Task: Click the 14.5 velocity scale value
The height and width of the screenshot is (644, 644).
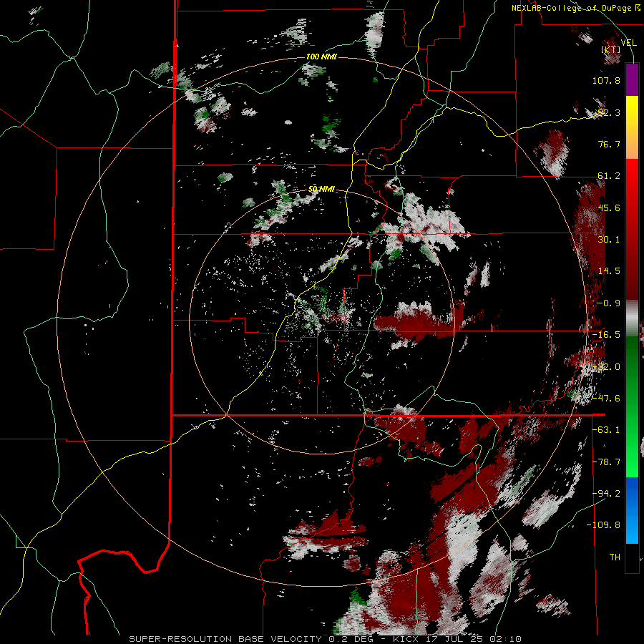Action: pos(609,271)
